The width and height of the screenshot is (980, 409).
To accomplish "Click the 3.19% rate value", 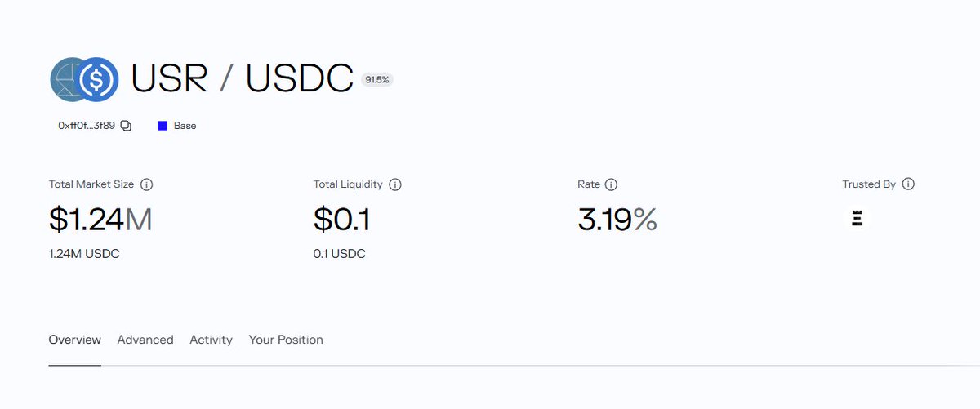I will pos(617,219).
